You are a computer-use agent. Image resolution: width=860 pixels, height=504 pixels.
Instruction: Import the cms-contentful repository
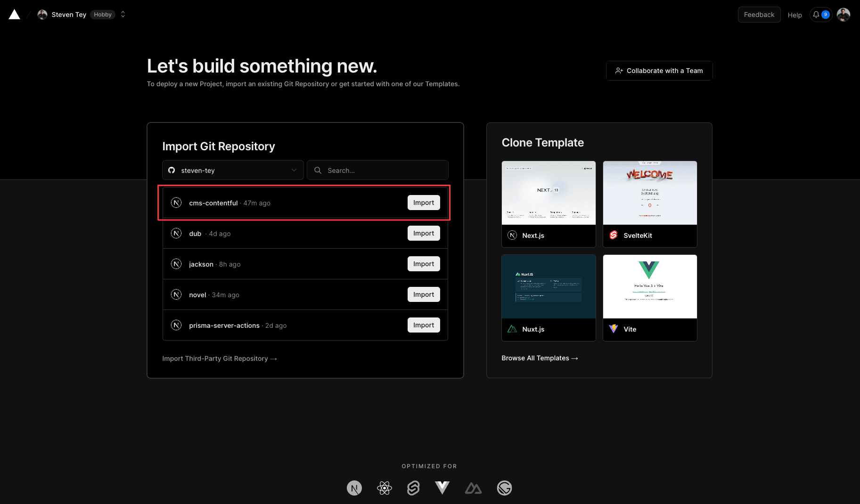pos(423,203)
